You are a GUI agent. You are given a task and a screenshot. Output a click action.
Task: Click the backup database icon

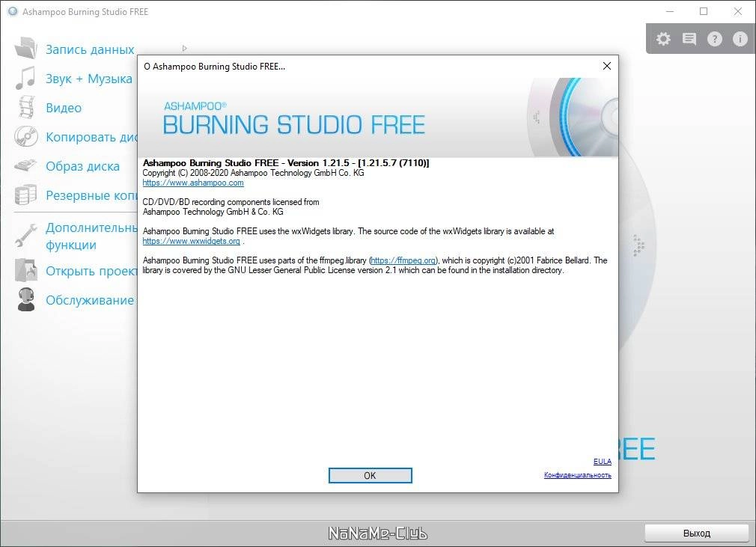coord(25,195)
